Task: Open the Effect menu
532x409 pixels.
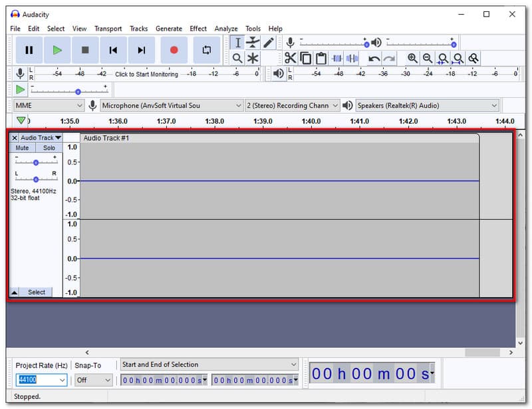Action: (x=198, y=29)
